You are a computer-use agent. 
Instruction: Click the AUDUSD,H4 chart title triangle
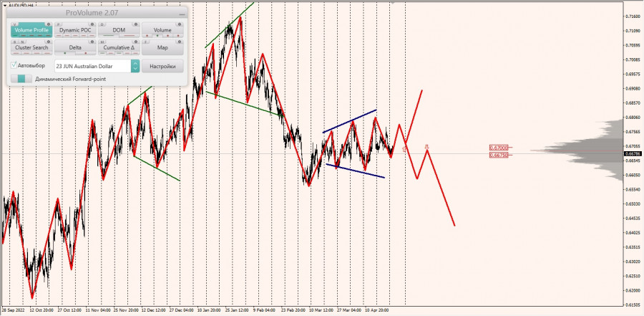pyautogui.click(x=5, y=5)
